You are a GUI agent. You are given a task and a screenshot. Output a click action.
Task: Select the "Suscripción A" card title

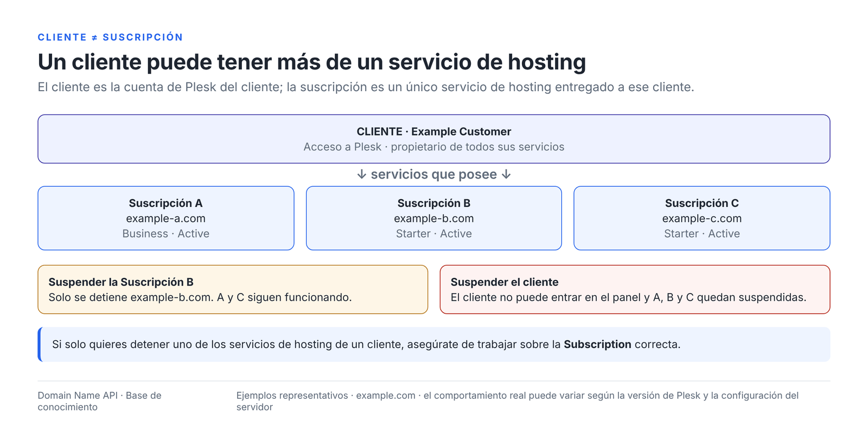click(x=165, y=203)
